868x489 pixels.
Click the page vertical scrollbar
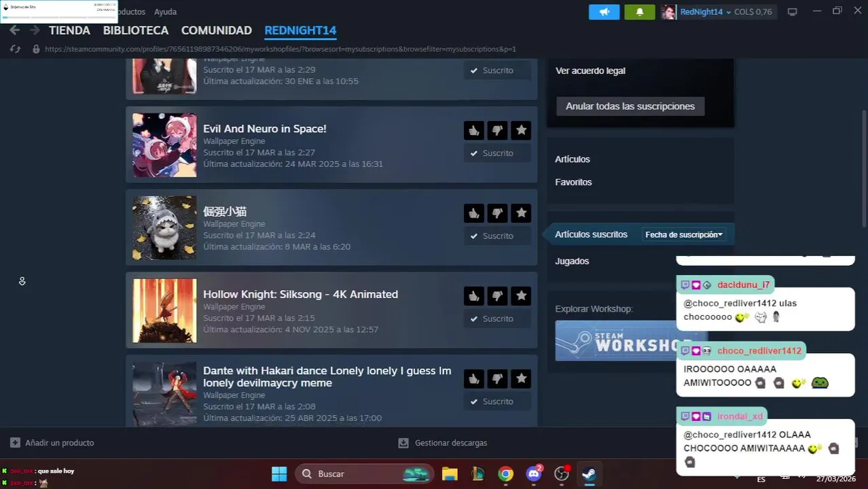click(864, 170)
